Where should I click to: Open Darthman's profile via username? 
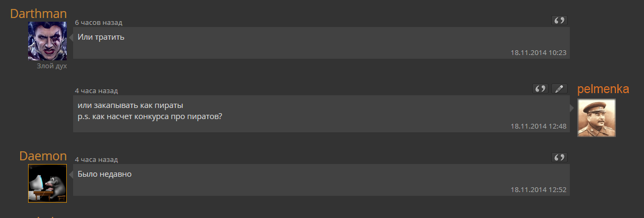(39, 14)
